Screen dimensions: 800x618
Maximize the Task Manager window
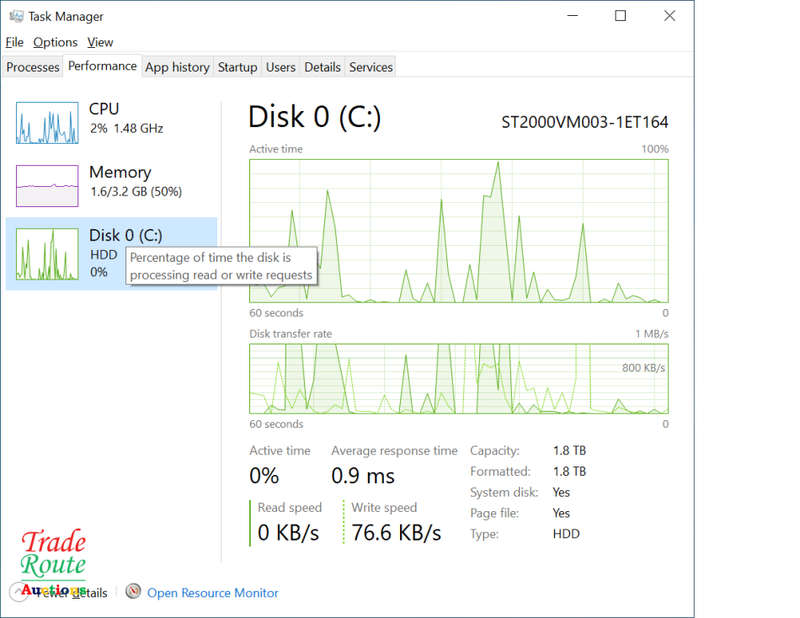point(620,16)
